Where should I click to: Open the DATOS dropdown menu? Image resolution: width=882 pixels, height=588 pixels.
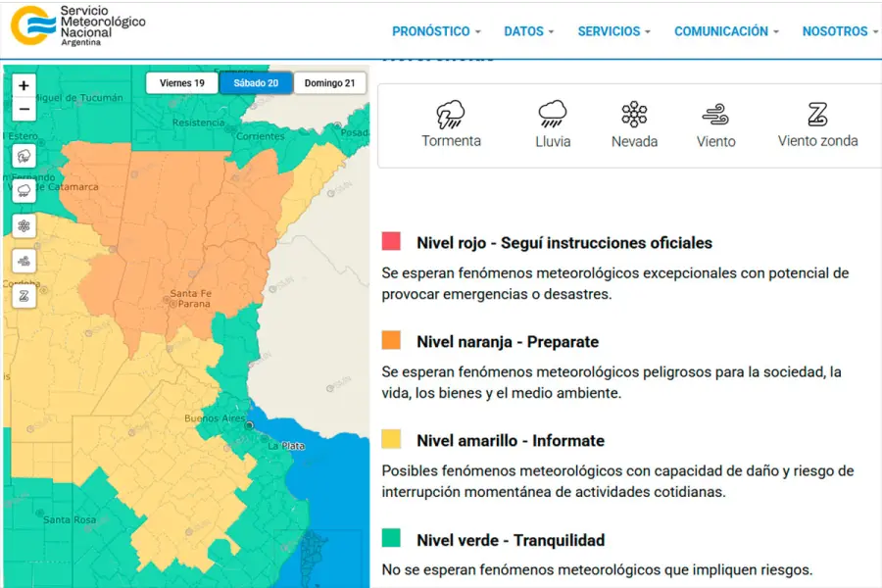529,31
